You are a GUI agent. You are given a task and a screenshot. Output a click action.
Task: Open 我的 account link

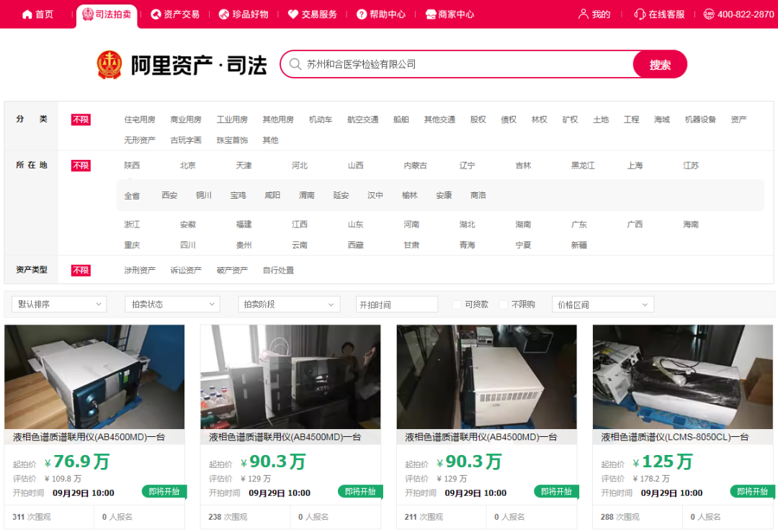click(x=594, y=14)
